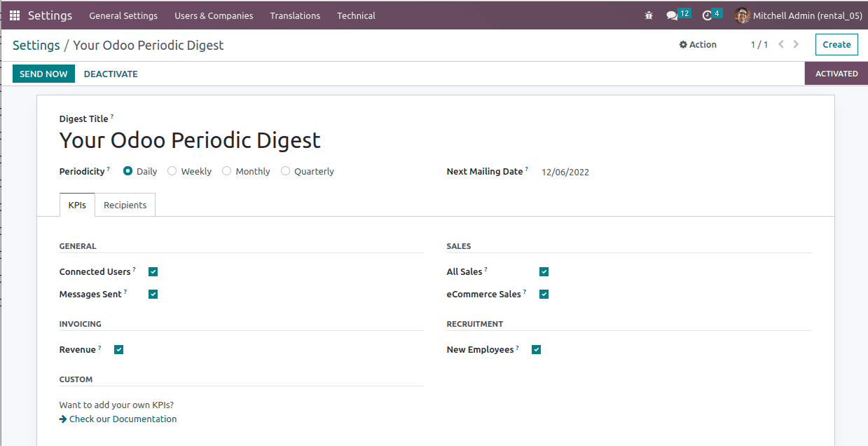Click the Create button
Screen dimensions: 868x446
click(836, 44)
